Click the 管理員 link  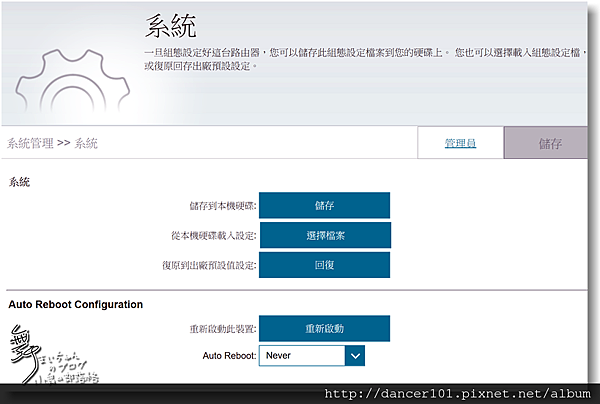[460, 143]
